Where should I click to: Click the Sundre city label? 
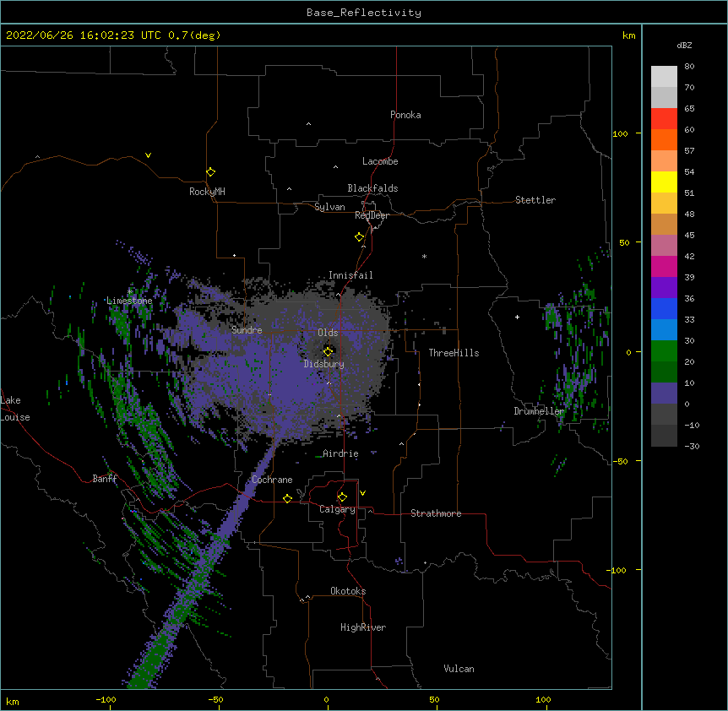pos(247,330)
